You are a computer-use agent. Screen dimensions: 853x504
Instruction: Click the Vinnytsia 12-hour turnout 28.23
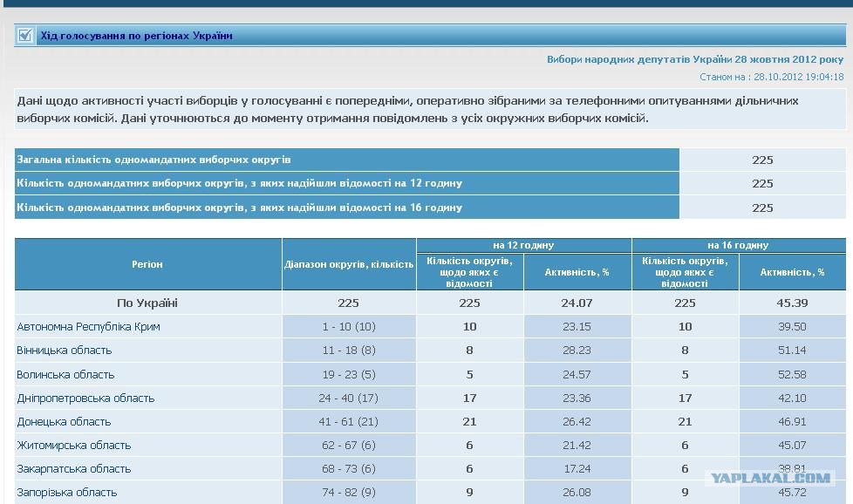(577, 351)
